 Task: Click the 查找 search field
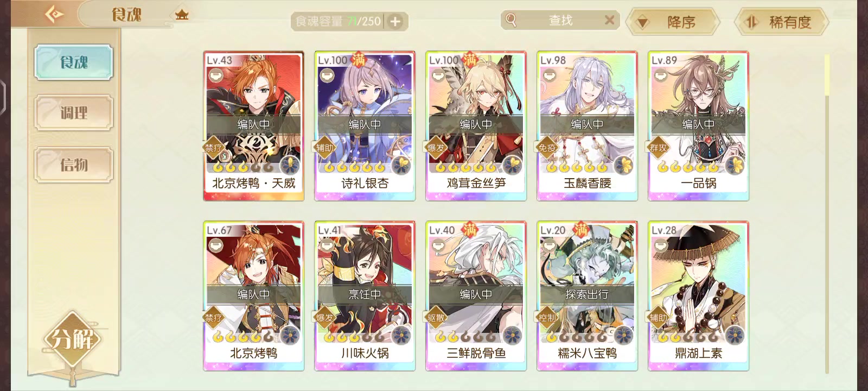pos(560,20)
